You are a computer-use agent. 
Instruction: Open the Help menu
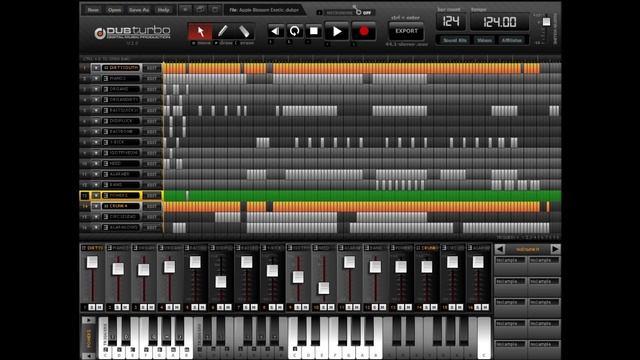click(x=164, y=10)
